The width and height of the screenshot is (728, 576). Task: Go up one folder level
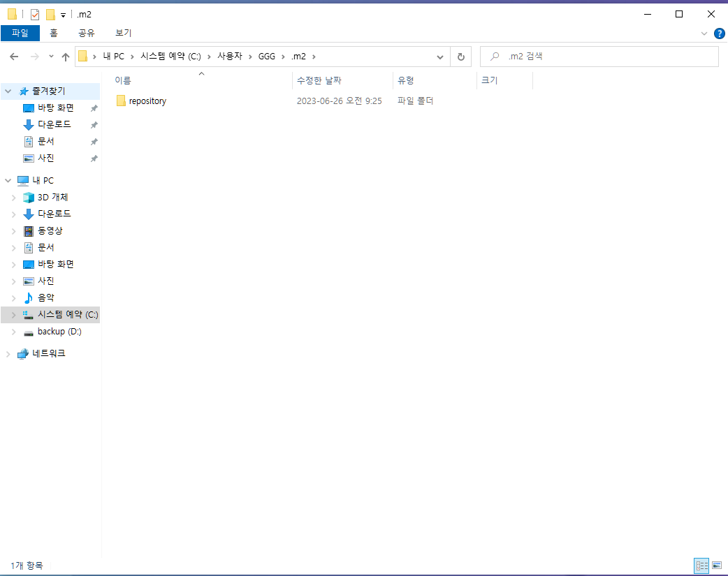(x=66, y=57)
